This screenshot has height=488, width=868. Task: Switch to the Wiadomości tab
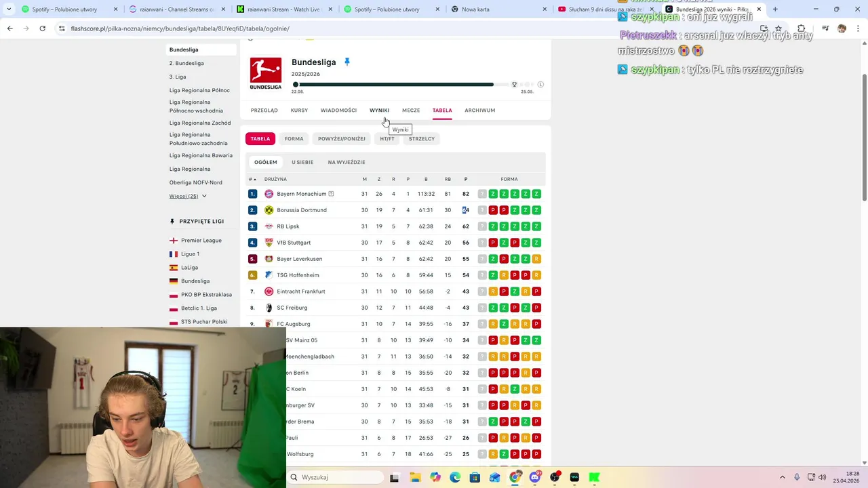point(338,110)
